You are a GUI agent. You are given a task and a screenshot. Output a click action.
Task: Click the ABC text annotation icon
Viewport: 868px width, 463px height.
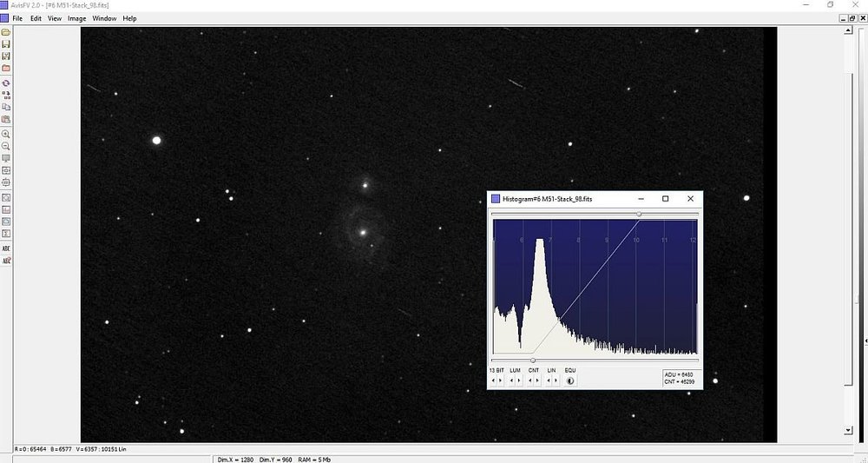tap(6, 248)
